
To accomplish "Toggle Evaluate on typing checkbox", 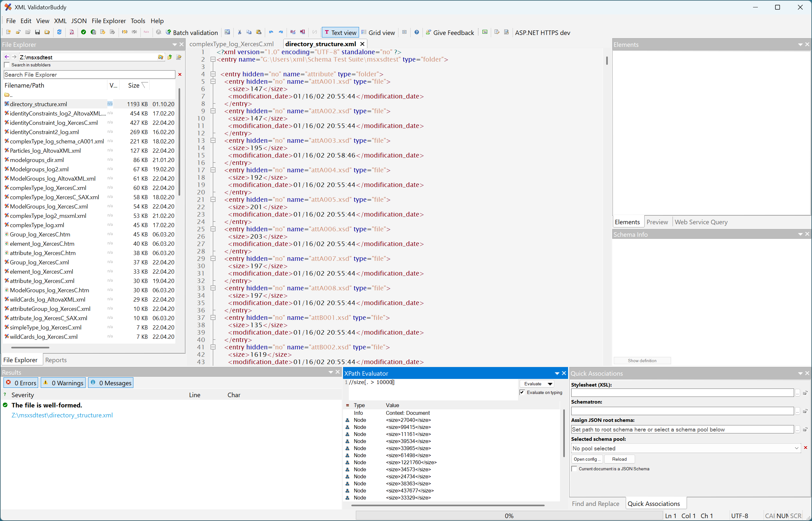I will pos(522,392).
